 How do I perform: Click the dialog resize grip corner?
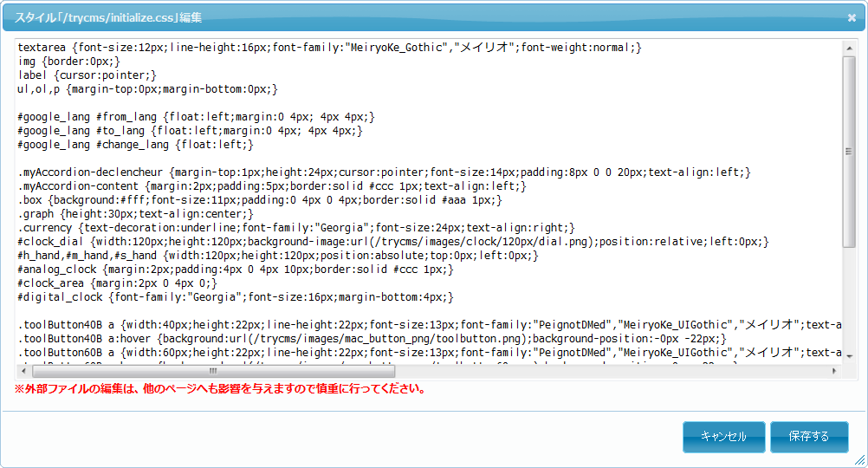point(860,460)
